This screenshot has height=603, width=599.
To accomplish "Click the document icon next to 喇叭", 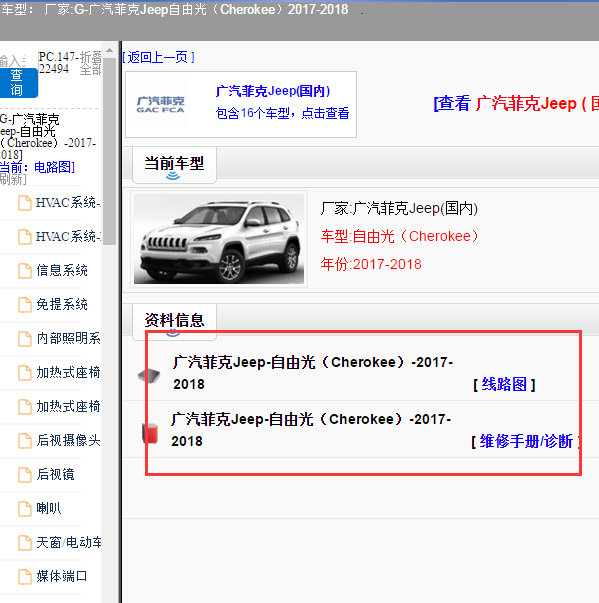I will (x=25, y=509).
